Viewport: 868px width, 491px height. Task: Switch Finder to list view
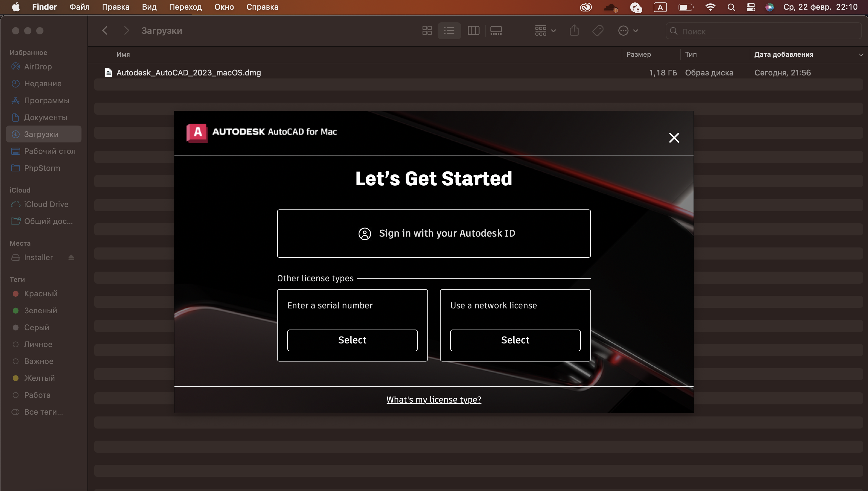(x=449, y=31)
